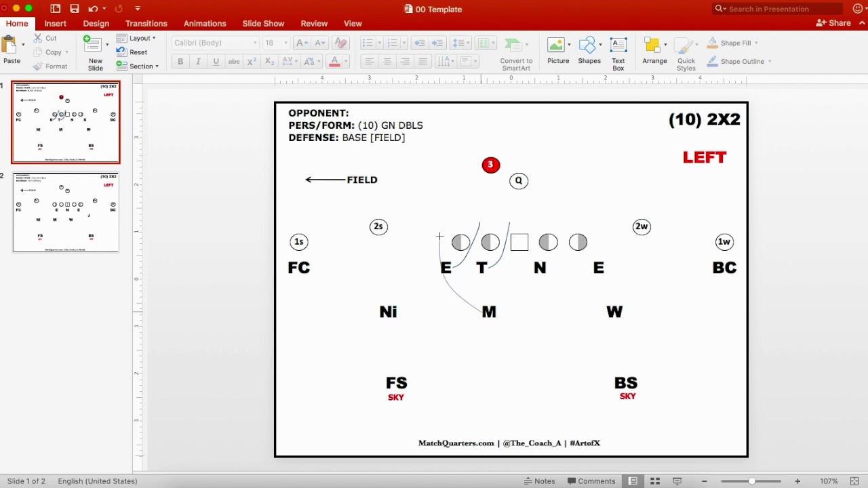Click the Save disk icon
This screenshot has height=488, width=868.
point(75,9)
